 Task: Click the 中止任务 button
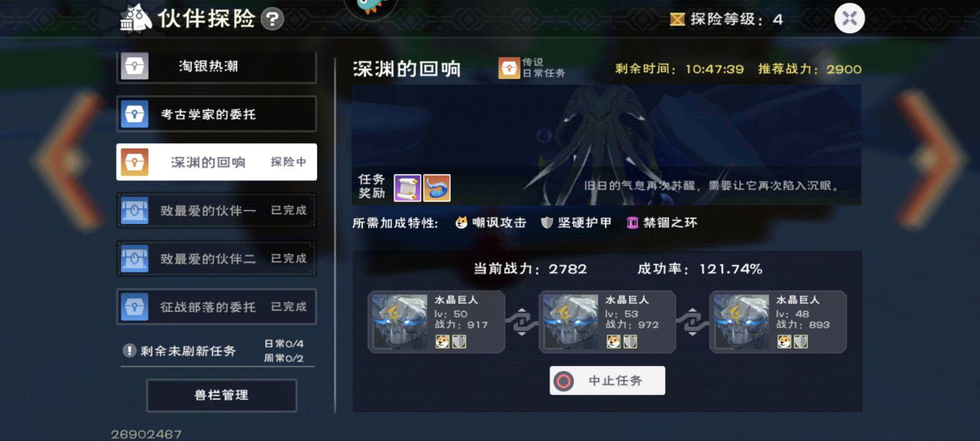tap(607, 380)
